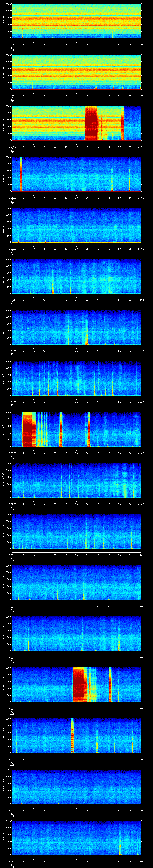Click the 36:00 end time label
This screenshot has height=868, width=153.
(x=141, y=708)
